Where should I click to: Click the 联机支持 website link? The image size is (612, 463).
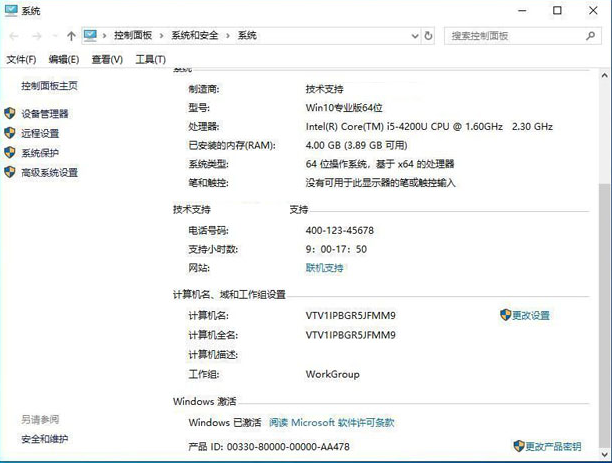click(324, 268)
